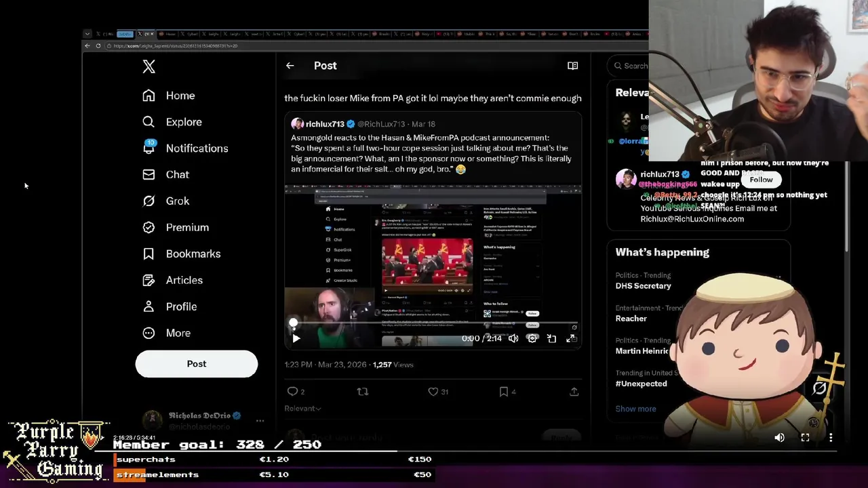The image size is (868, 488).
Task: Click Show more under What's happening
Action: (635, 409)
